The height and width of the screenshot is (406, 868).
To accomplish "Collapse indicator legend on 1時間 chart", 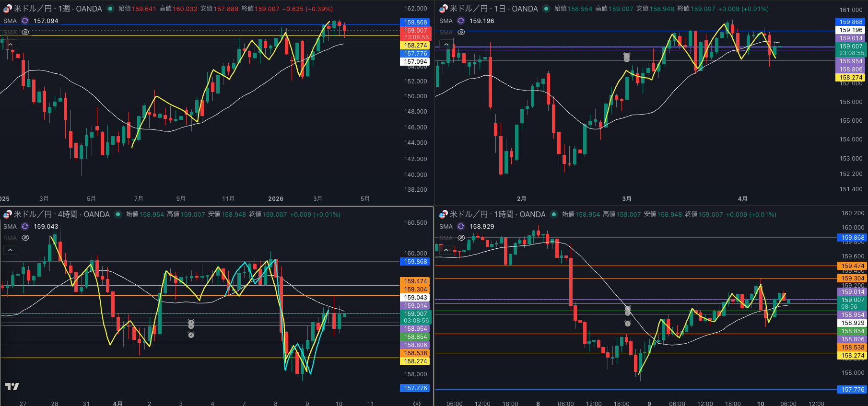I will 446,250.
